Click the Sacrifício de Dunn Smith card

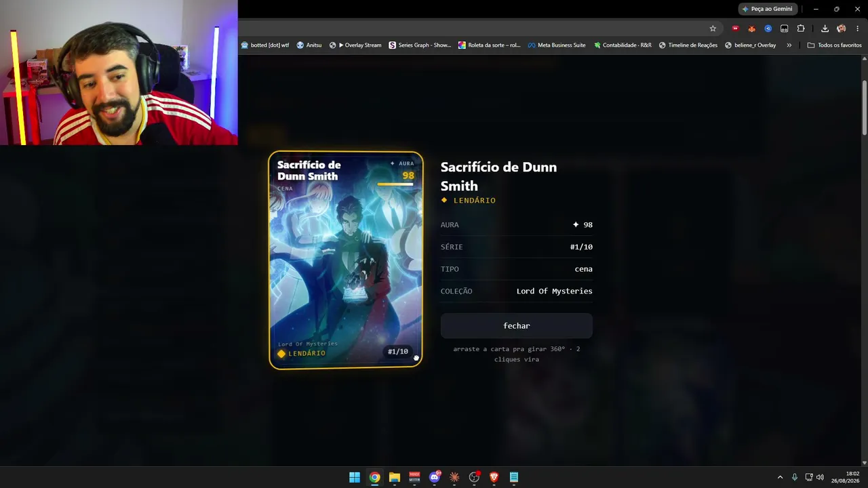point(345,260)
